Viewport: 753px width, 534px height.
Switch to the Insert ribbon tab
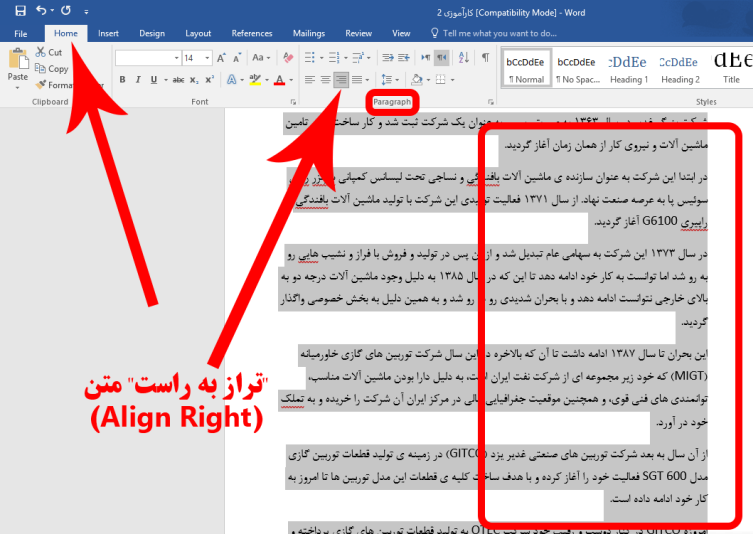point(108,33)
